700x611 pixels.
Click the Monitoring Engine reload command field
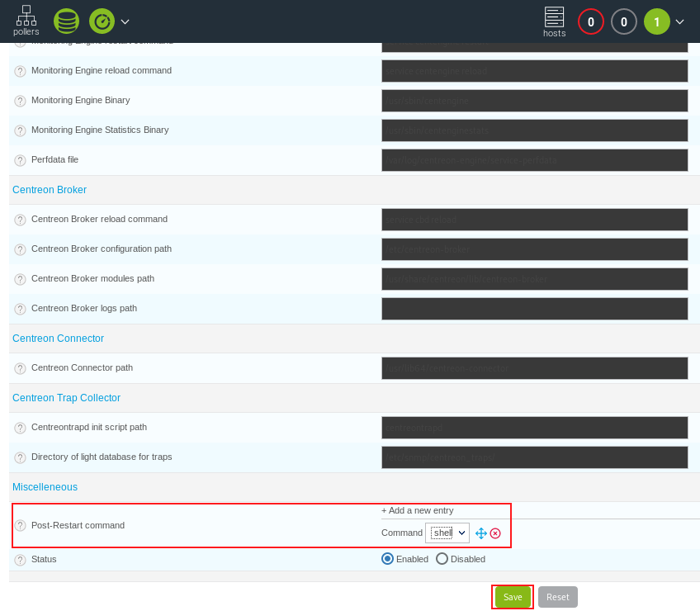534,71
